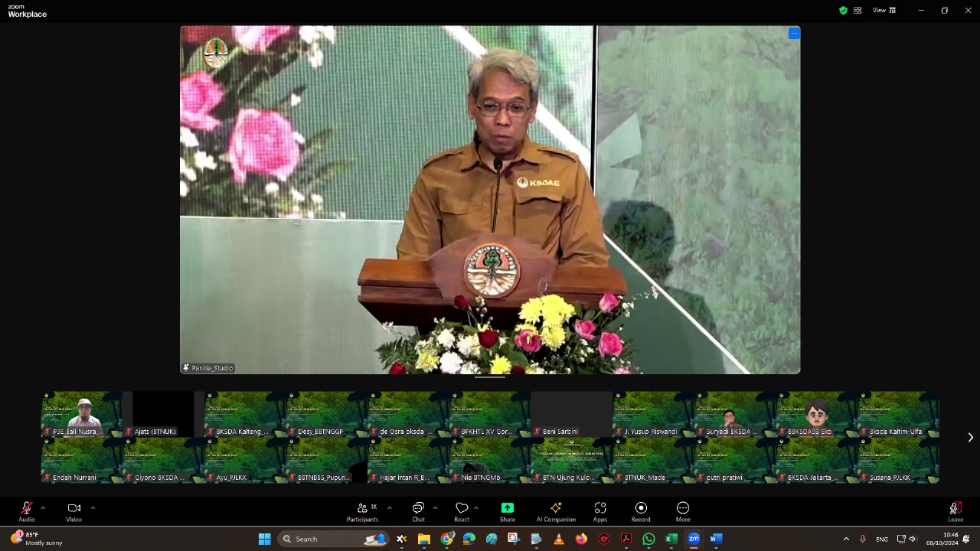The width and height of the screenshot is (980, 551).
Task: Open the Apps panel
Action: click(600, 511)
